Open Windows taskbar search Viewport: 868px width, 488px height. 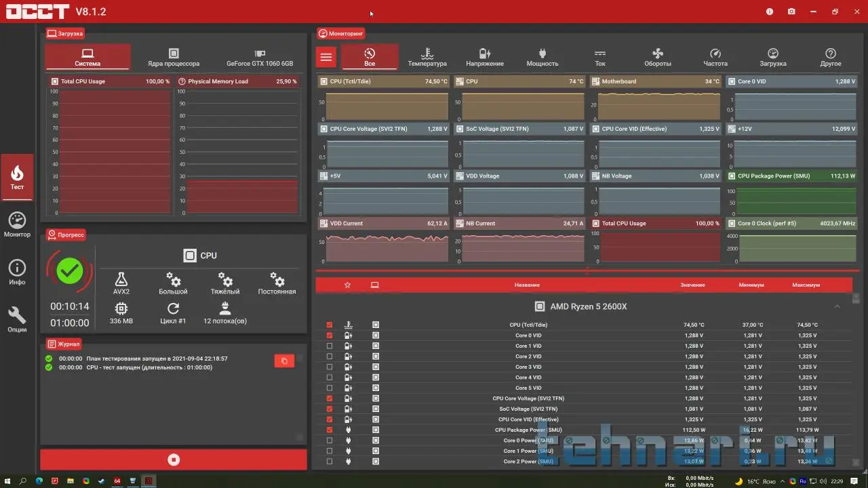[x=23, y=481]
